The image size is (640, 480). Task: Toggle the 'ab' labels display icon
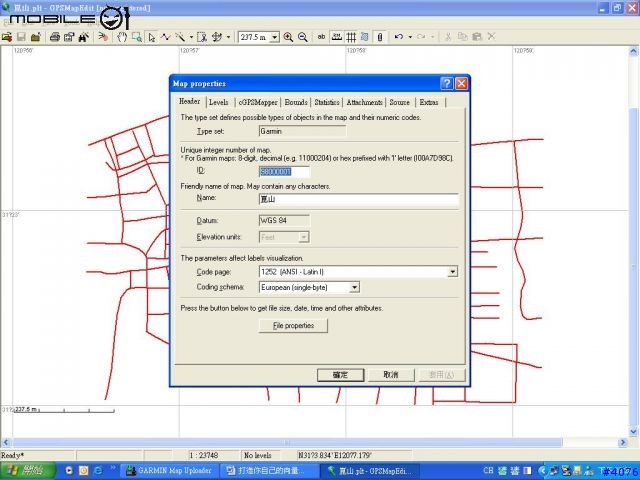(x=321, y=37)
